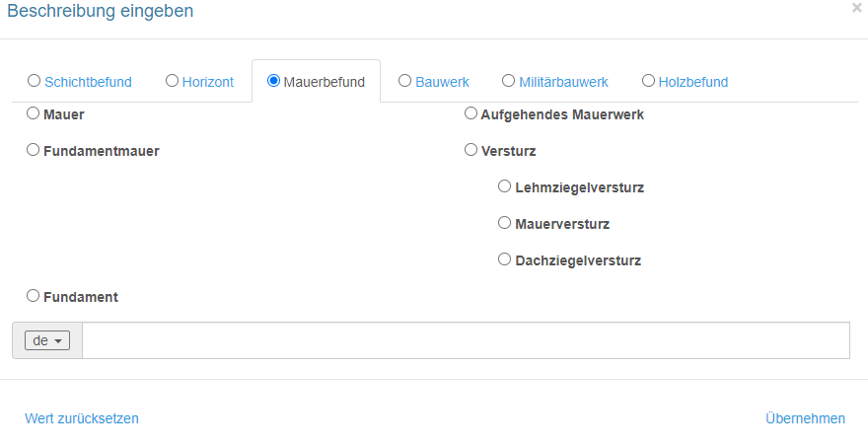Select the Mauer radio button

coord(34,113)
